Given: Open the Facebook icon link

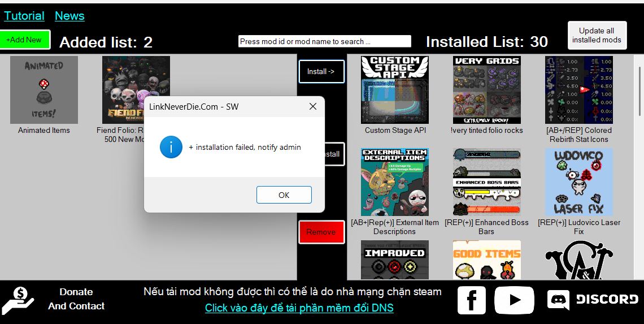Looking at the screenshot, I should 471,300.
